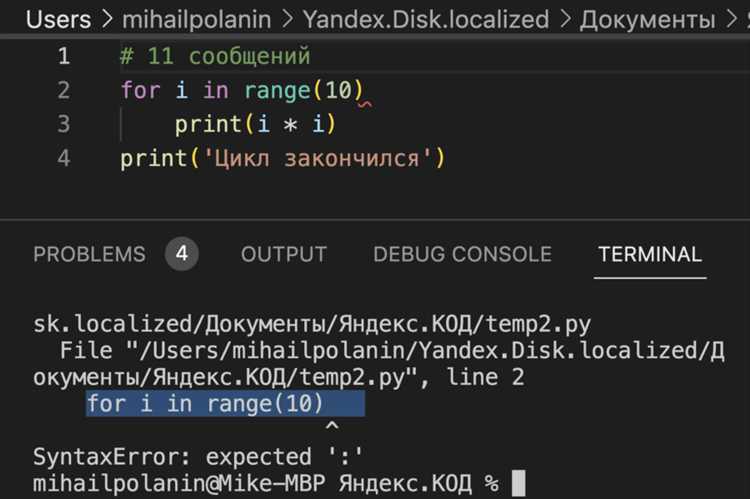The height and width of the screenshot is (499, 750).
Task: Click the 'Цикл закончился' string in the code
Action: [x=318, y=158]
